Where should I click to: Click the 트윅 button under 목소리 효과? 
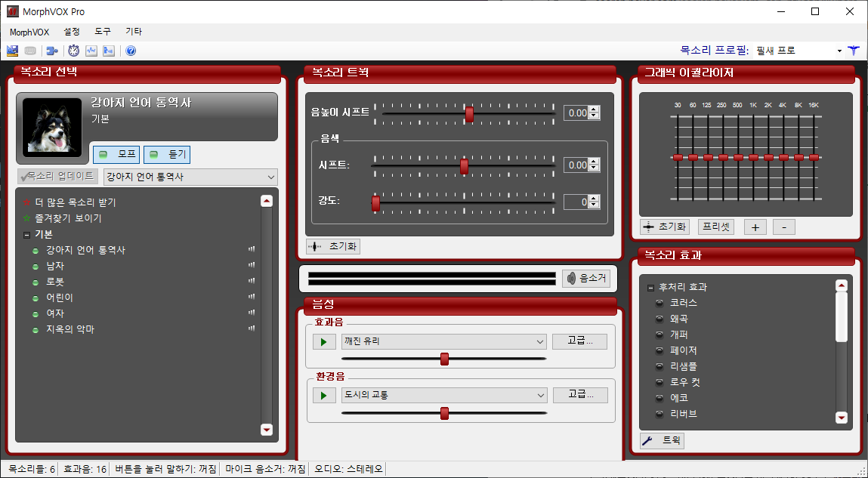[662, 441]
